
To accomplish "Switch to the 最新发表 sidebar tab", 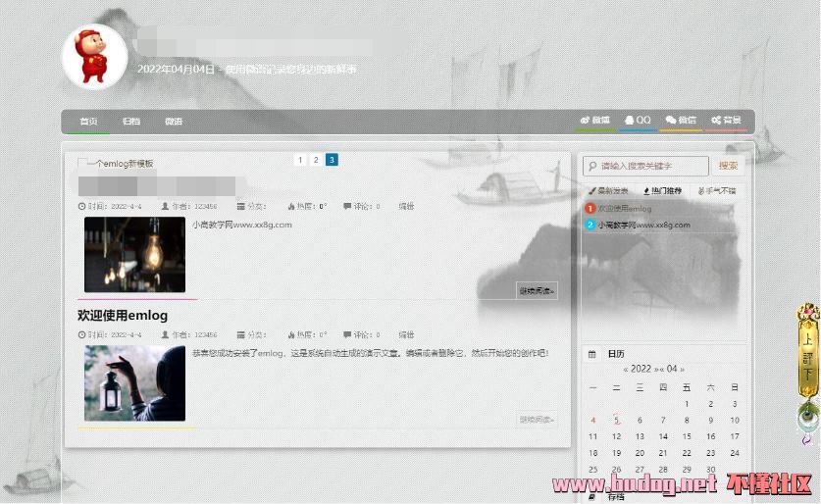I will click(608, 191).
